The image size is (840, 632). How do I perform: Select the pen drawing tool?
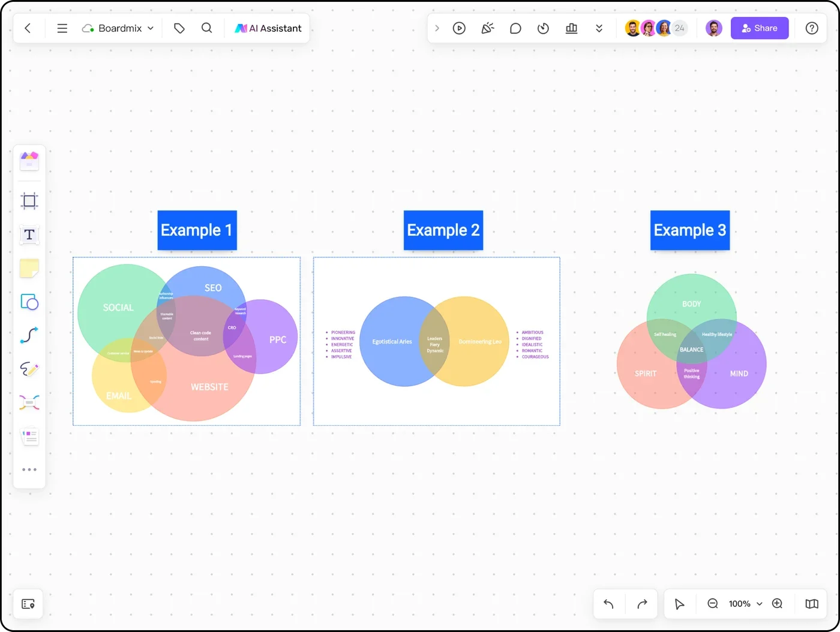(x=29, y=369)
